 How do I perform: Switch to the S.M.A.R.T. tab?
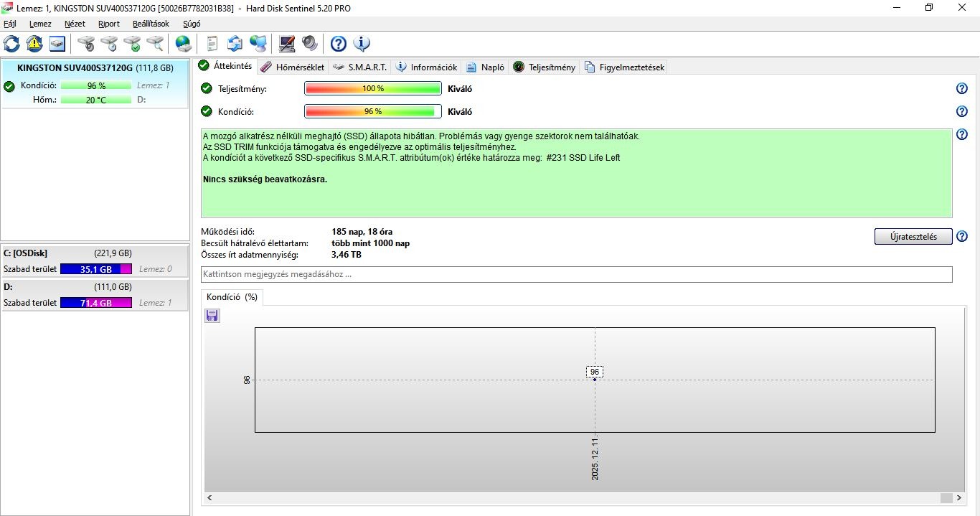pos(362,67)
